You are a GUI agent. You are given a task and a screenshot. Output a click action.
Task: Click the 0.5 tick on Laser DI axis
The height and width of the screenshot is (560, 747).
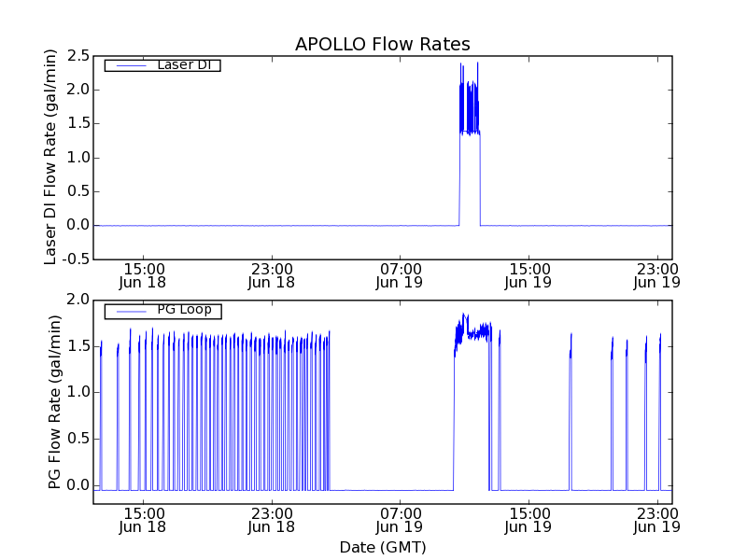[78, 191]
